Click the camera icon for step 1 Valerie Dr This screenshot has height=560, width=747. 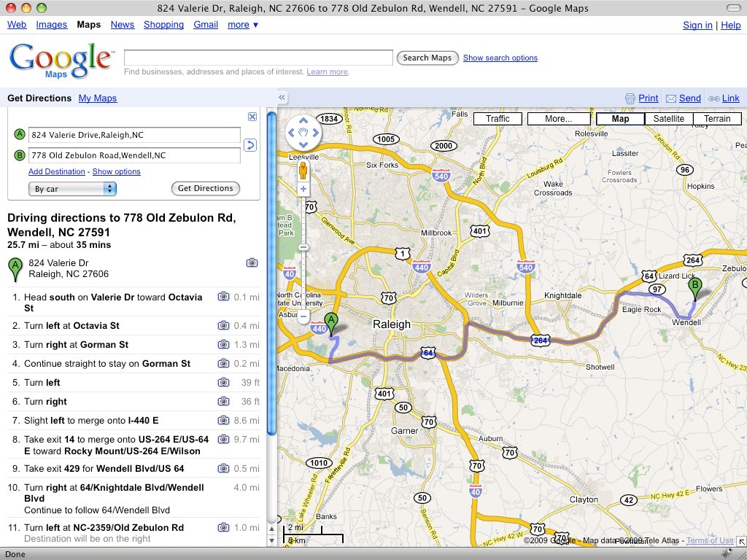(223, 297)
